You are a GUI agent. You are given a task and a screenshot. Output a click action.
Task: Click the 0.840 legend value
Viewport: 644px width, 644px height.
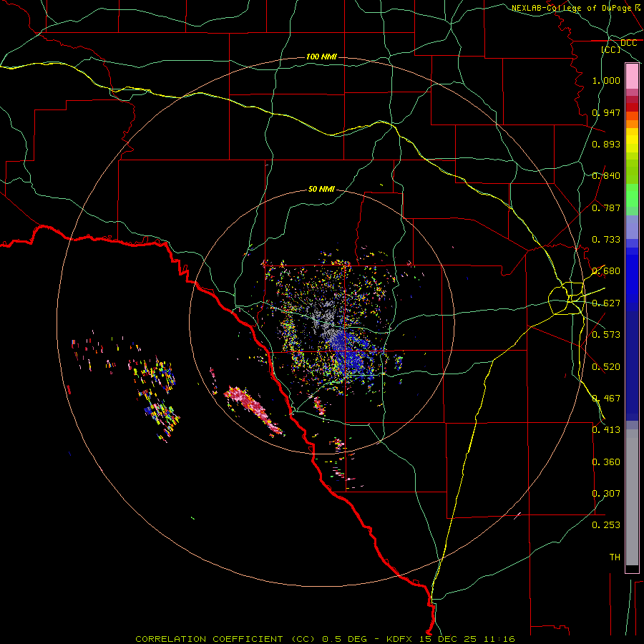tap(606, 176)
